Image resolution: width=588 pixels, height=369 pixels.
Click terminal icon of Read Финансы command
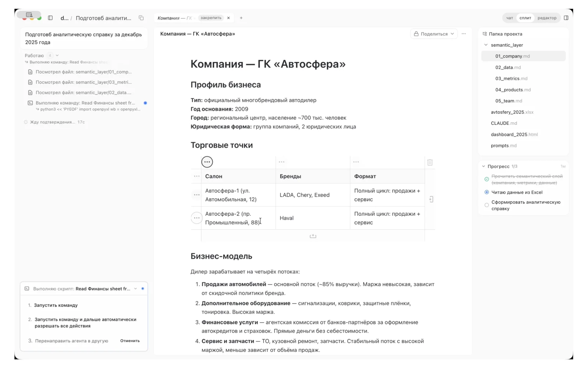pyautogui.click(x=30, y=103)
